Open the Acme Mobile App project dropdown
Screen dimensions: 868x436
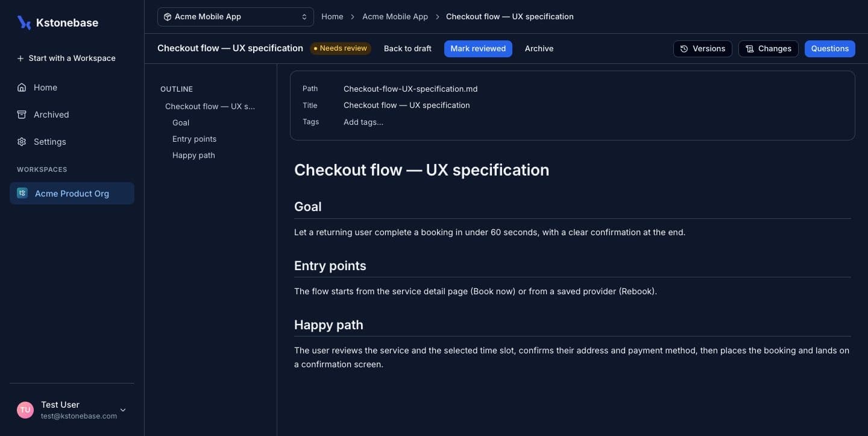coord(236,17)
